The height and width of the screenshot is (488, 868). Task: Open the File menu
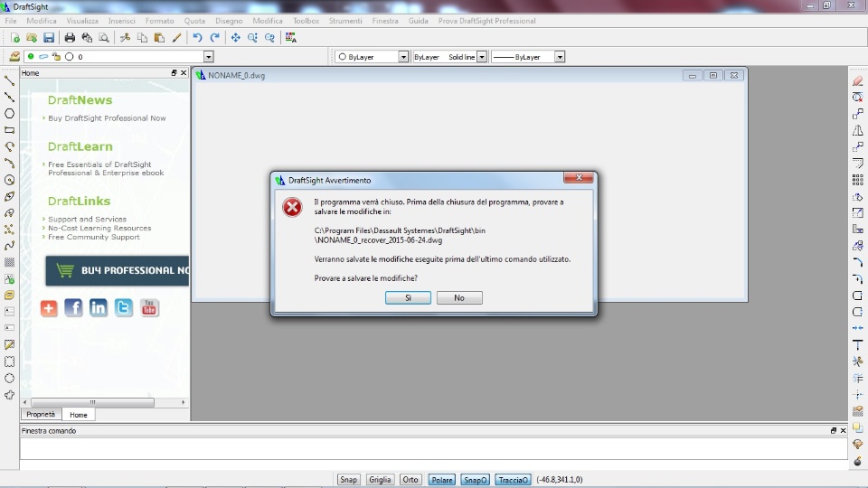coord(11,21)
